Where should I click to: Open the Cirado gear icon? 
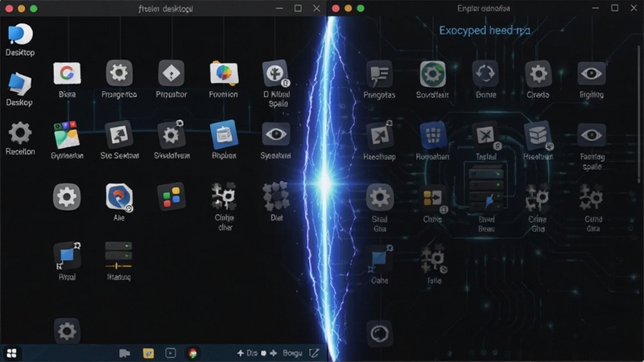[538, 74]
